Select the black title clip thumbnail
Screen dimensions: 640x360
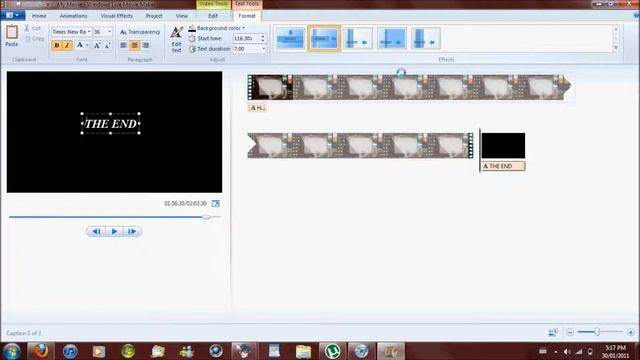click(503, 145)
